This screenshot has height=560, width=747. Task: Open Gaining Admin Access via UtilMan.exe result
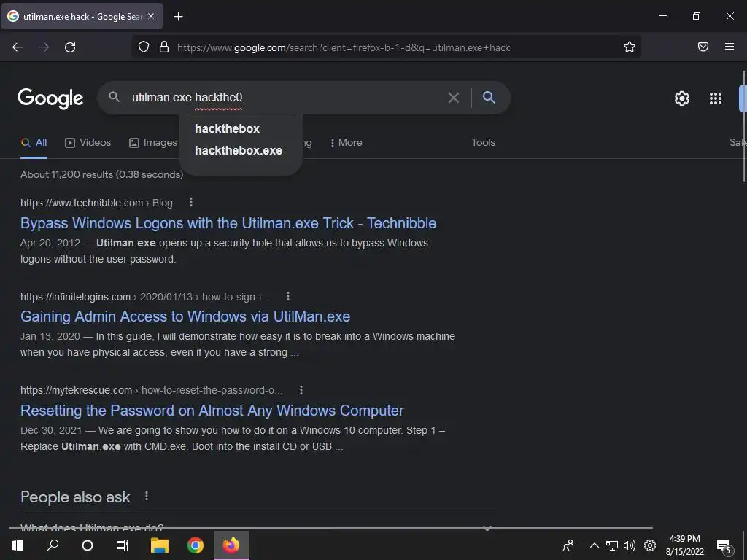[x=185, y=316]
